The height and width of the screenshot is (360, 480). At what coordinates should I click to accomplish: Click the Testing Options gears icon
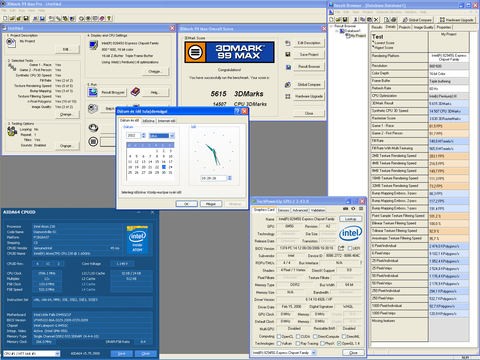[12, 131]
